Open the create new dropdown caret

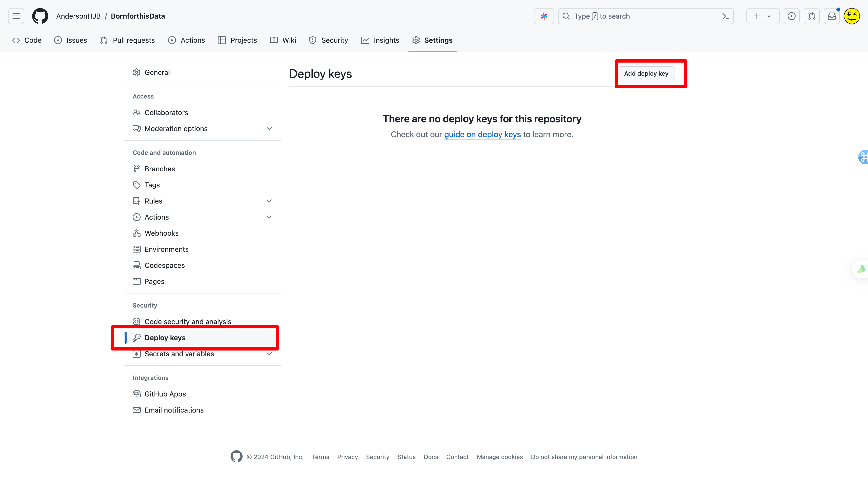(769, 16)
